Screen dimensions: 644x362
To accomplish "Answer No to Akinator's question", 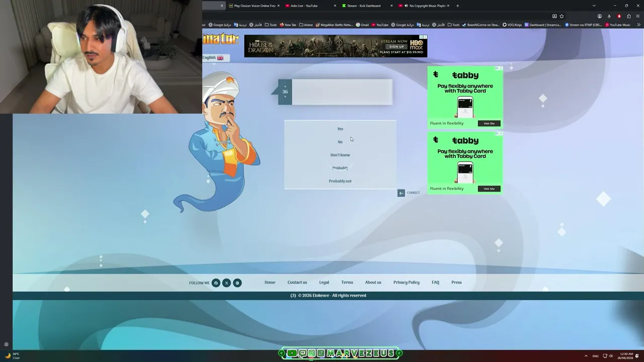I will click(x=340, y=142).
